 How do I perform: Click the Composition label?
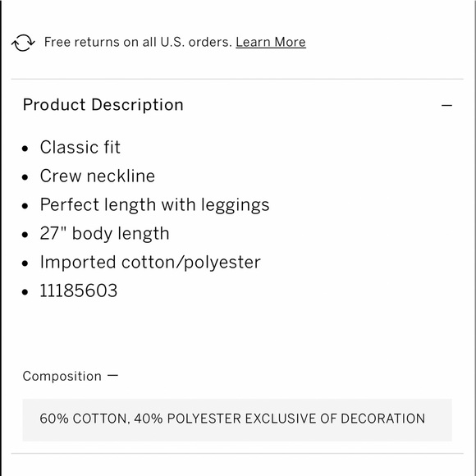point(62,376)
